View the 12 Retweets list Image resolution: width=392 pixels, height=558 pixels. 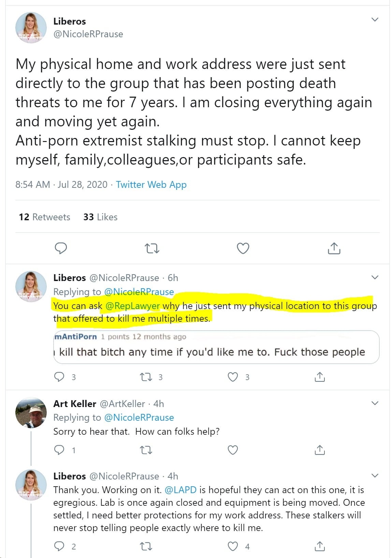point(44,217)
